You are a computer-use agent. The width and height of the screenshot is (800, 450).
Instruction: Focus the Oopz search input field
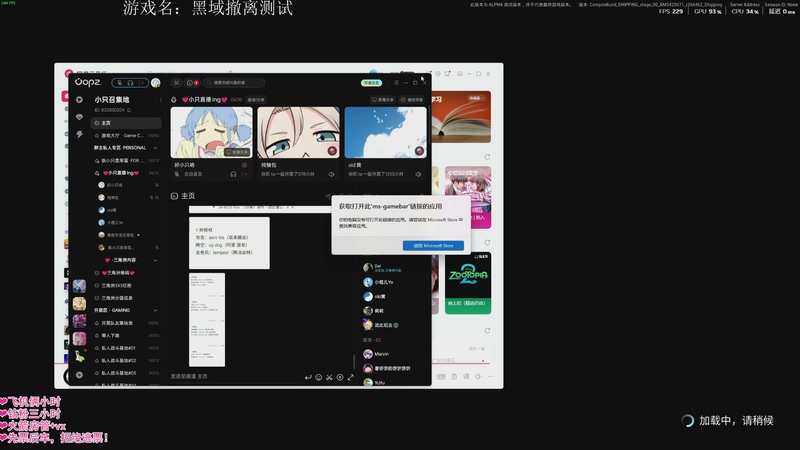click(x=234, y=83)
